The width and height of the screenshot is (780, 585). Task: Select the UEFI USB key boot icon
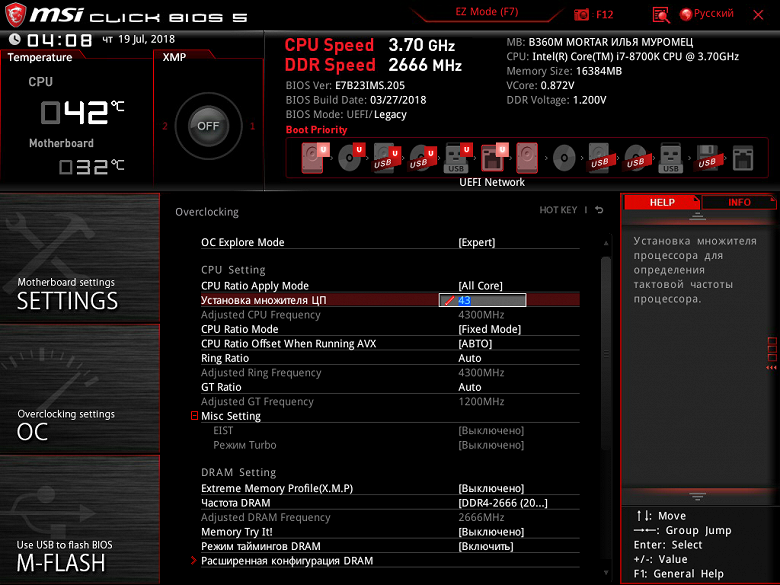pos(458,158)
